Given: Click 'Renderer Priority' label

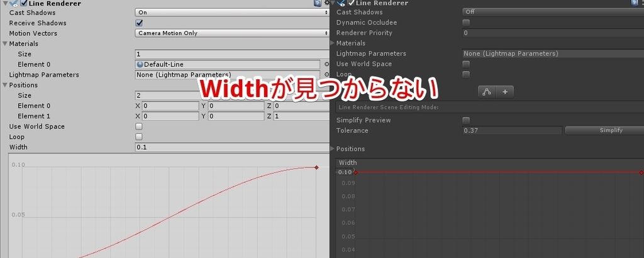Looking at the screenshot, I should point(364,33).
